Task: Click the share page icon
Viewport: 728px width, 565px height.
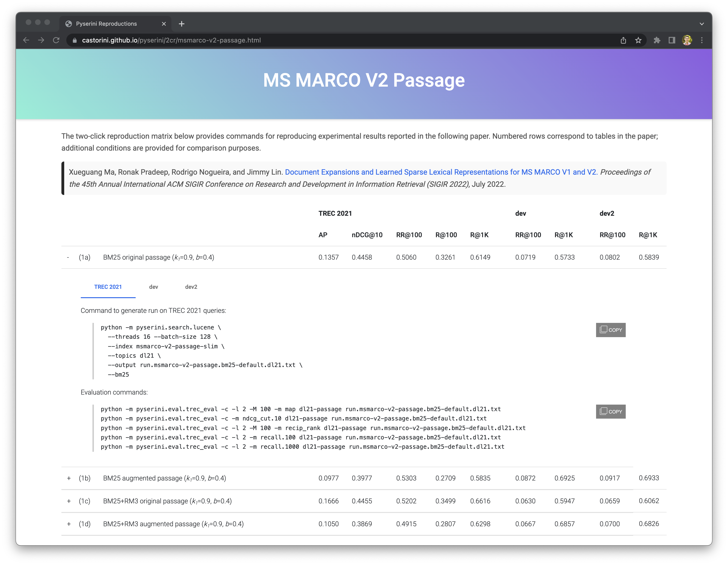Action: (x=623, y=40)
